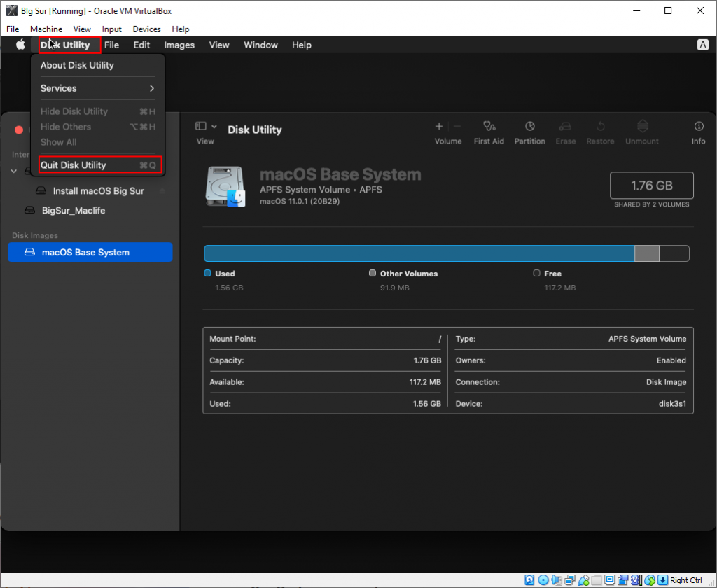Viewport: 717px width, 588px height.
Task: Open the Devices menu in VirtualBox
Action: (x=146, y=29)
